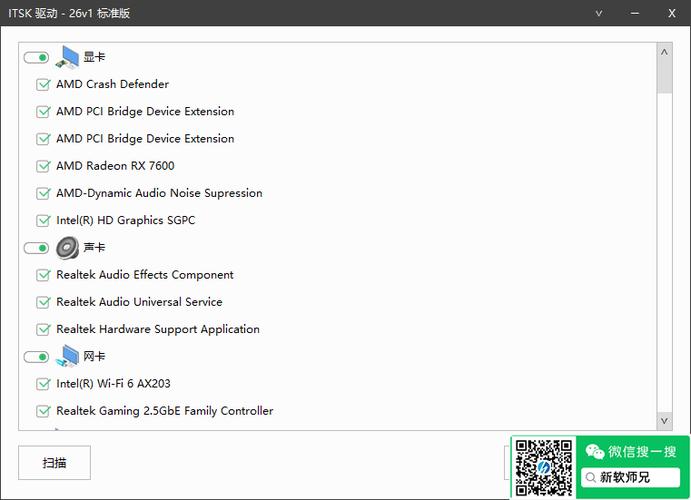Select the Realtek Gaming 2.5GbE Family Controller item

click(x=164, y=411)
